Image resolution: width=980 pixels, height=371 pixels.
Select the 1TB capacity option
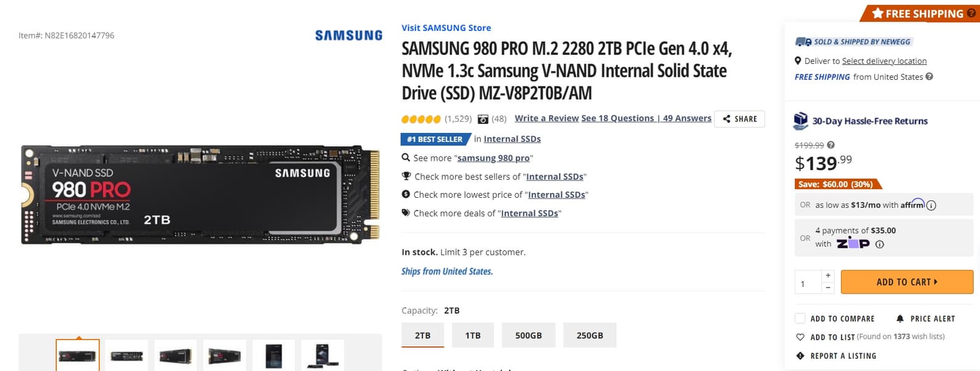(x=473, y=335)
